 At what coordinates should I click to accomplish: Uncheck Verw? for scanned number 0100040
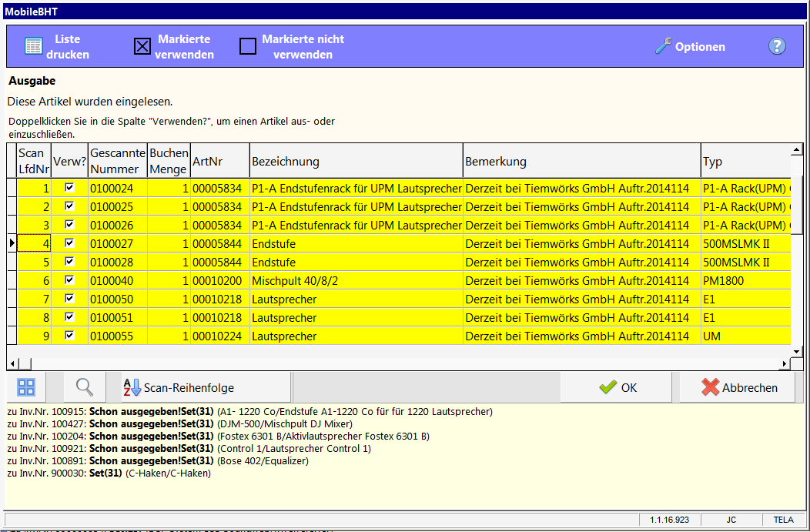[69, 280]
